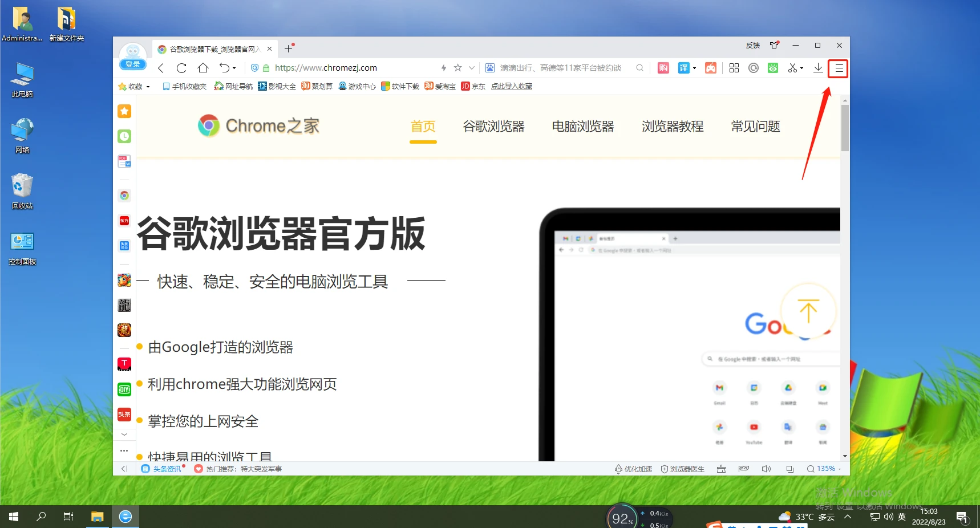980x528 pixels.
Task: Click File Explorer on the taskbar
Action: tap(98, 517)
